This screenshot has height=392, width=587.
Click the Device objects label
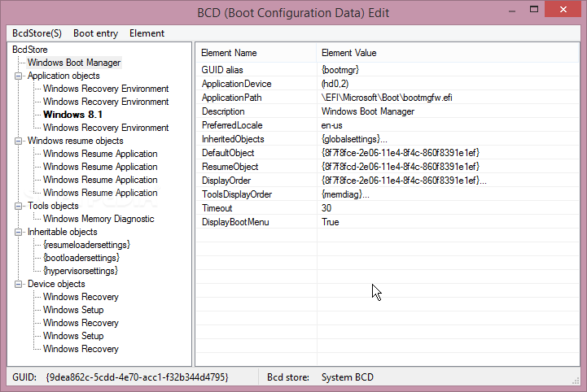pos(56,284)
